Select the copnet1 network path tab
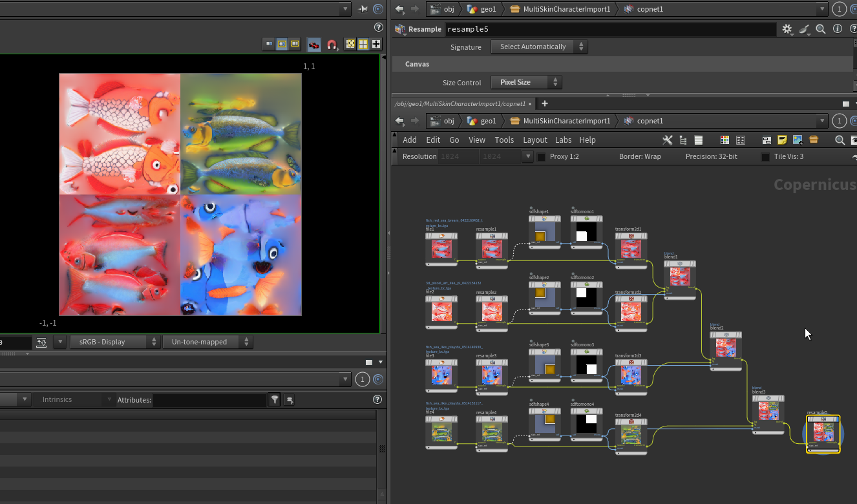 click(x=460, y=103)
